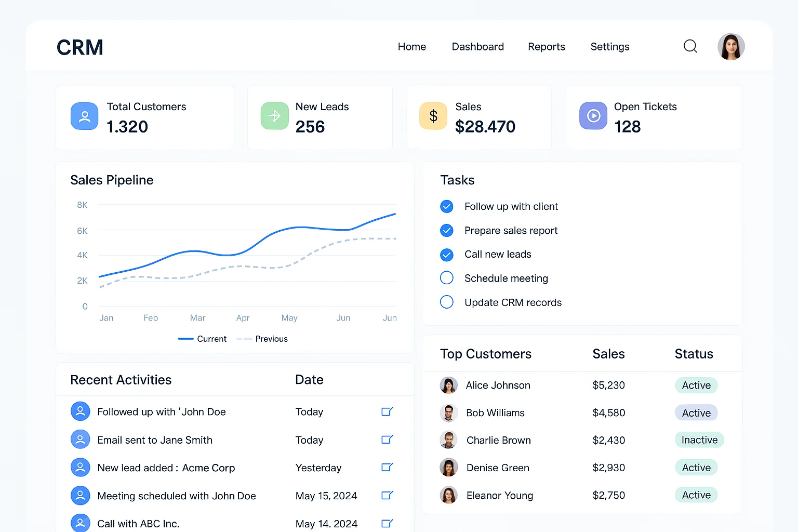Image resolution: width=798 pixels, height=532 pixels.
Task: Click the Sales Pipeline heading
Action: coord(112,180)
